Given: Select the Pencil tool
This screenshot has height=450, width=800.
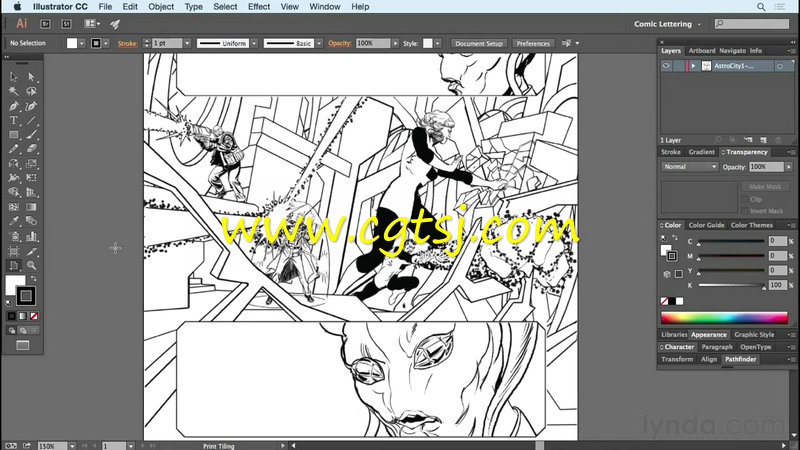Looking at the screenshot, I should (x=14, y=149).
